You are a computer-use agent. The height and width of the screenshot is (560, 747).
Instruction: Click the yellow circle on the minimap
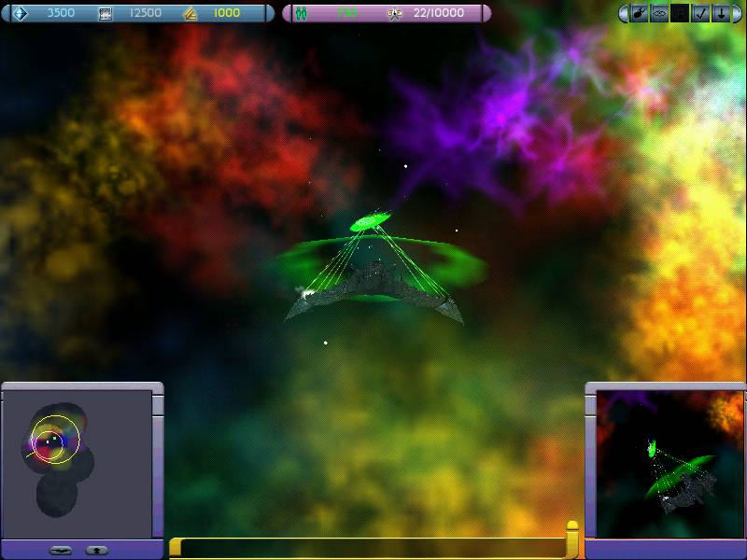pos(56,440)
